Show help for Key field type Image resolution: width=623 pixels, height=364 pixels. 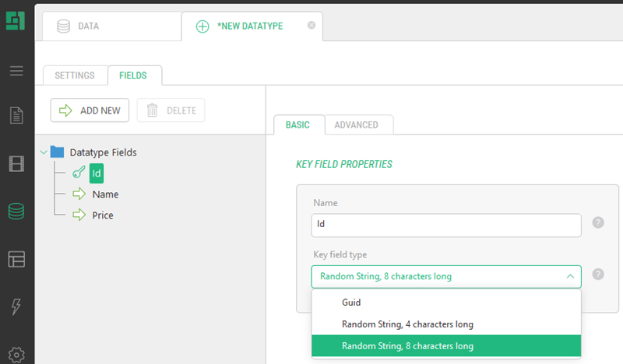tap(598, 275)
